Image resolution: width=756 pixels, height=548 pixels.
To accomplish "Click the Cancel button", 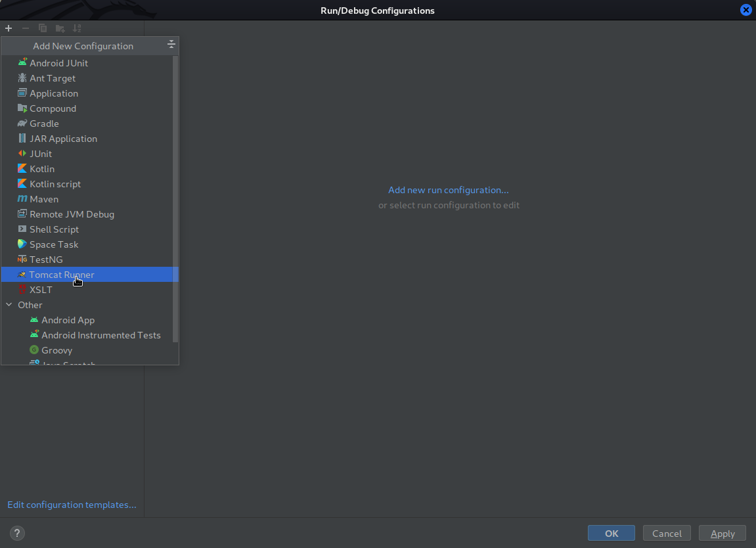I will [667, 533].
